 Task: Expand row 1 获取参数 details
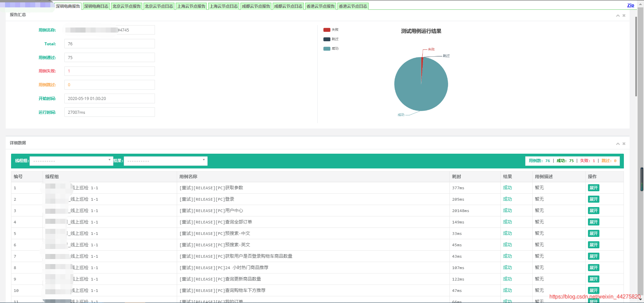[593, 188]
